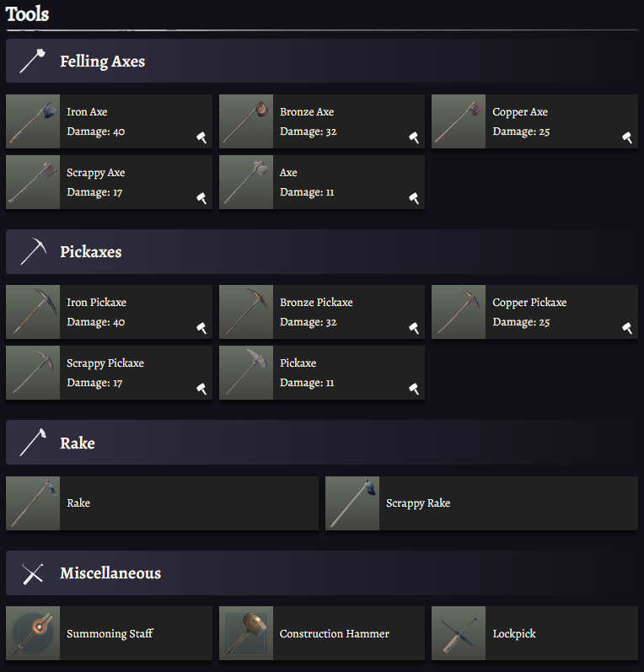Image resolution: width=644 pixels, height=672 pixels.
Task: Select the Lockpick item
Action: pyautogui.click(x=514, y=633)
